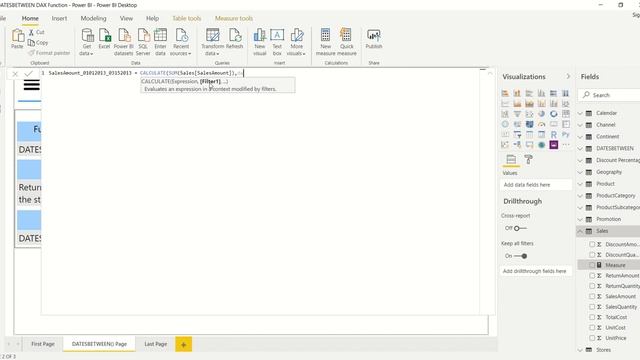The width and height of the screenshot is (640, 360).
Task: Click the Power BI datasets icon
Action: (124, 35)
